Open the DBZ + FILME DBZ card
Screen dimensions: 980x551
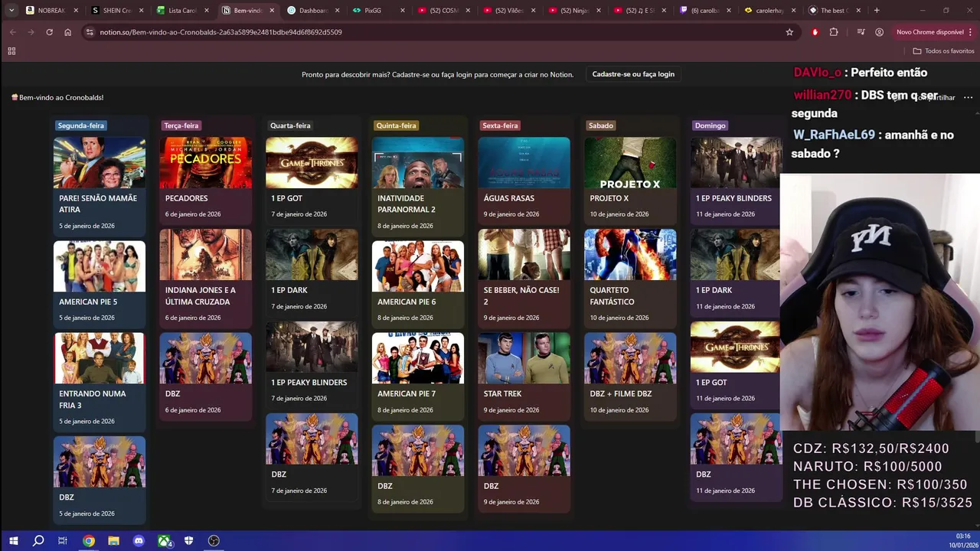[x=630, y=377]
